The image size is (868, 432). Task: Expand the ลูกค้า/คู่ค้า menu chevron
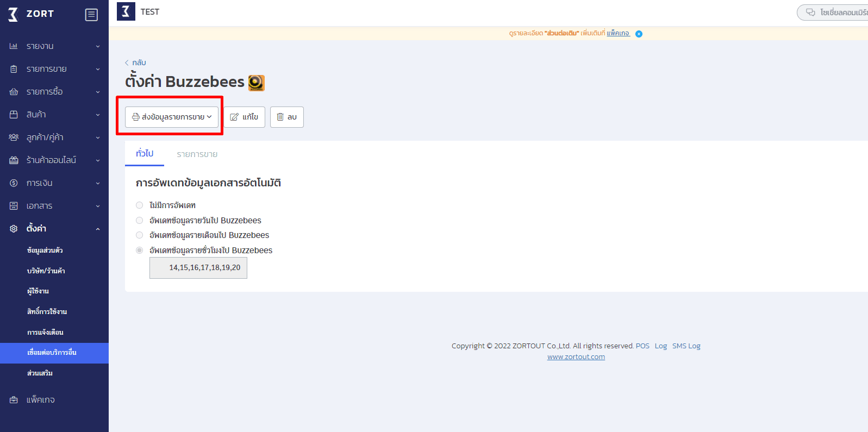pos(98,138)
